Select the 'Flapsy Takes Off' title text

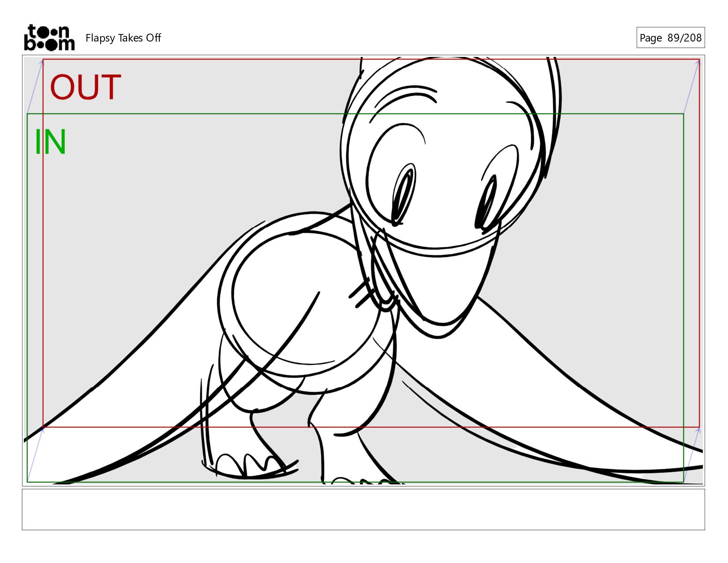123,38
